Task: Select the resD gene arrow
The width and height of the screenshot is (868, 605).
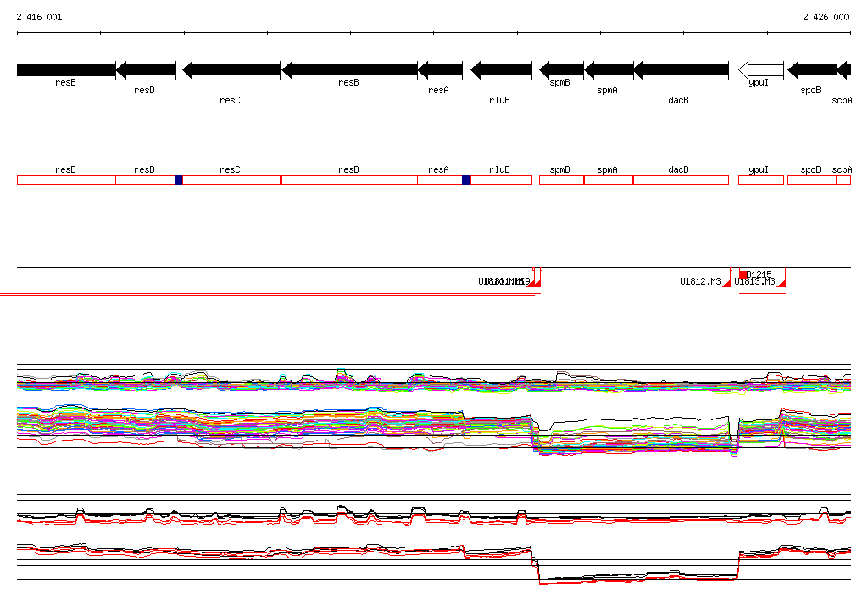Action: point(146,69)
